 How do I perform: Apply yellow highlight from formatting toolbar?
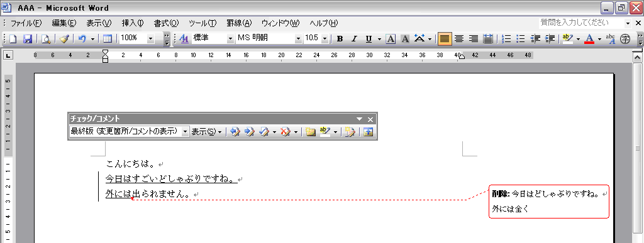pos(568,38)
